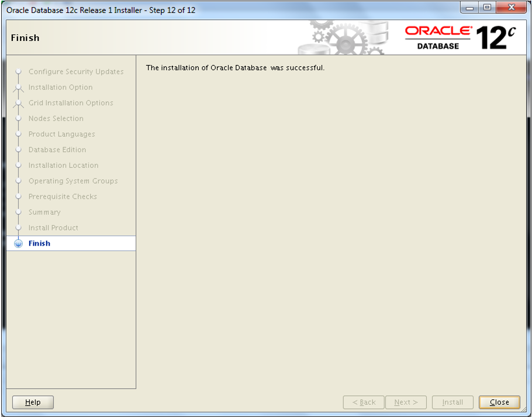Select Database Edition step
Viewport: 532px width, 417px height.
[x=57, y=150]
